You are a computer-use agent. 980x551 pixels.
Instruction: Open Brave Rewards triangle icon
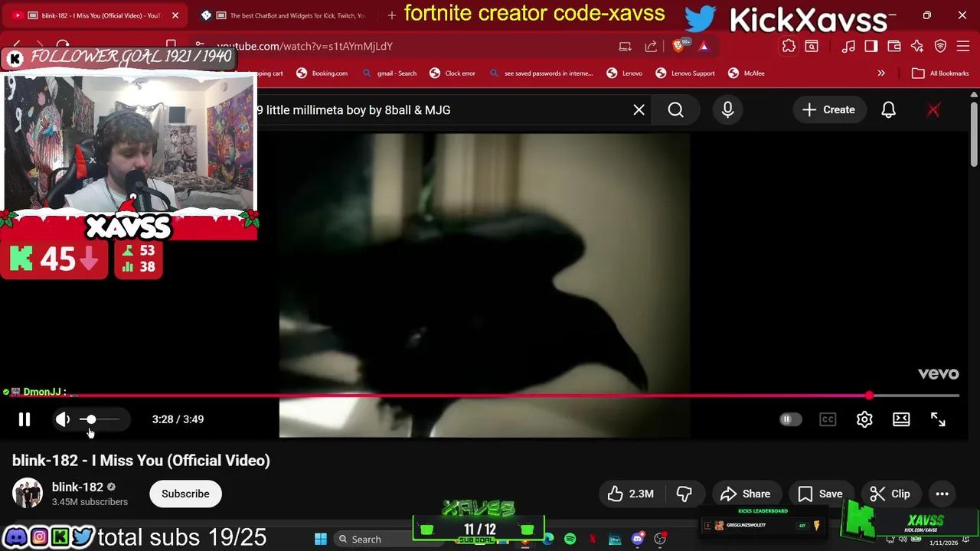[x=704, y=46]
